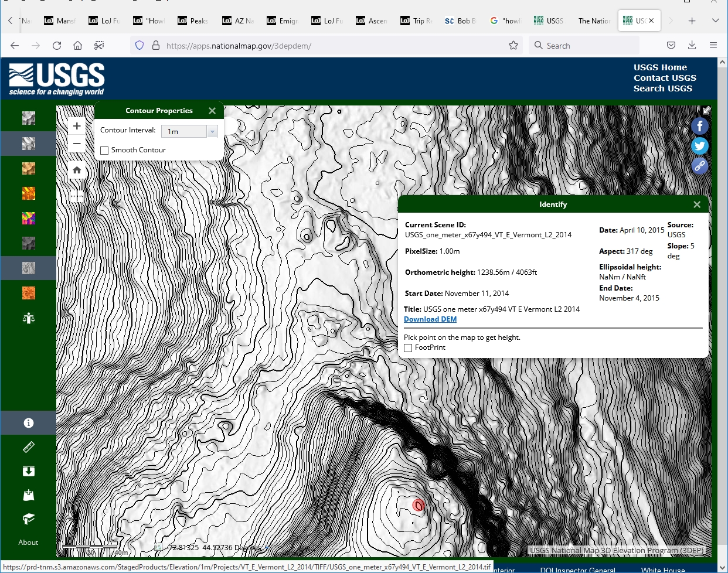Switch to the Bob B browser tab
The image size is (728, 573).
click(x=461, y=21)
